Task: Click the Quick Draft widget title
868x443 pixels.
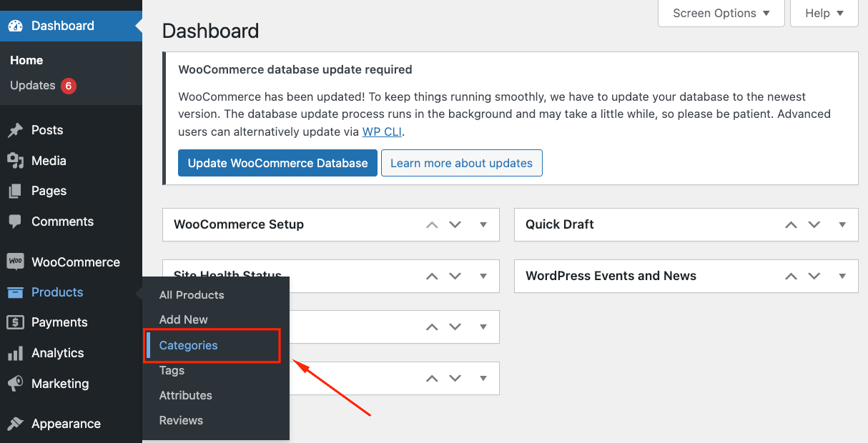Action: pyautogui.click(x=560, y=224)
